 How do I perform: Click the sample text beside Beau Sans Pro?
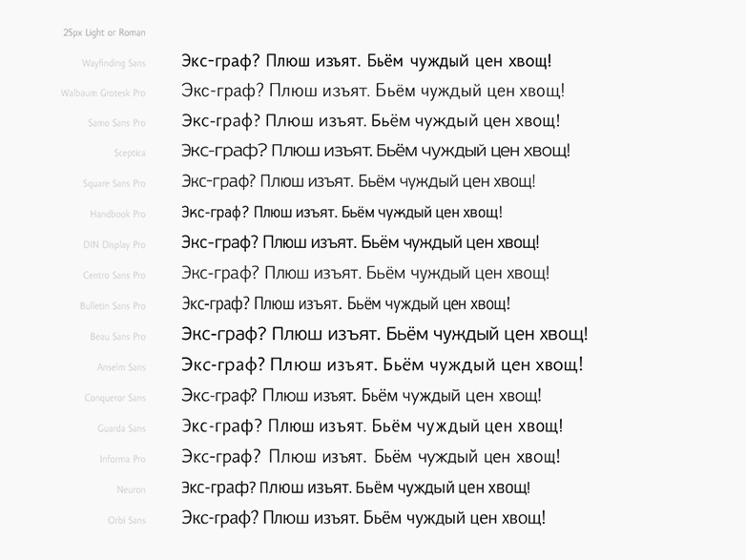384,335
